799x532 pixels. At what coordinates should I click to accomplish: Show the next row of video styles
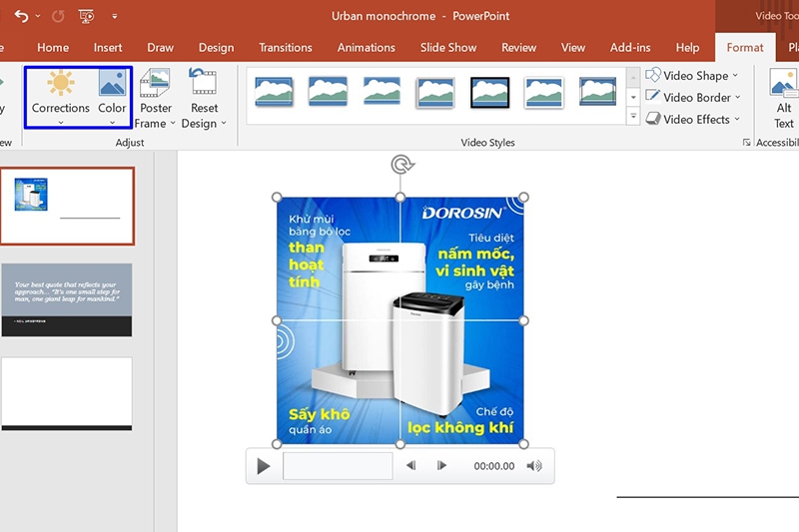point(633,97)
